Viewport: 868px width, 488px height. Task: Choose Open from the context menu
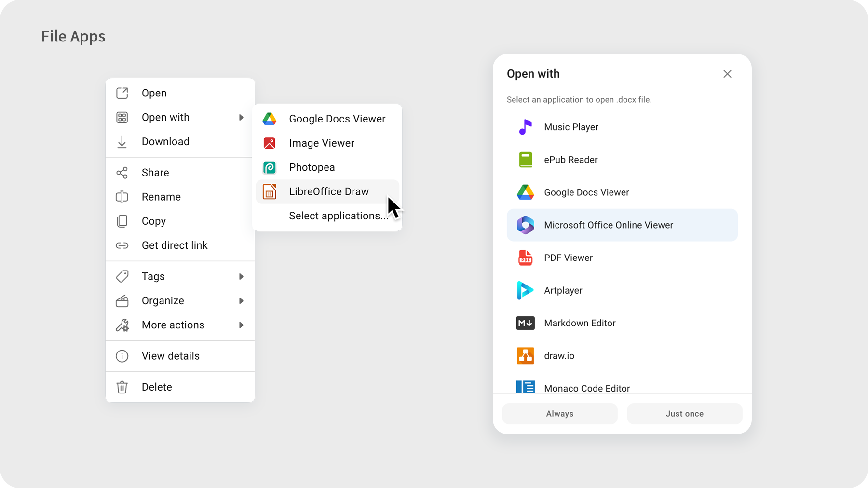tap(180, 93)
